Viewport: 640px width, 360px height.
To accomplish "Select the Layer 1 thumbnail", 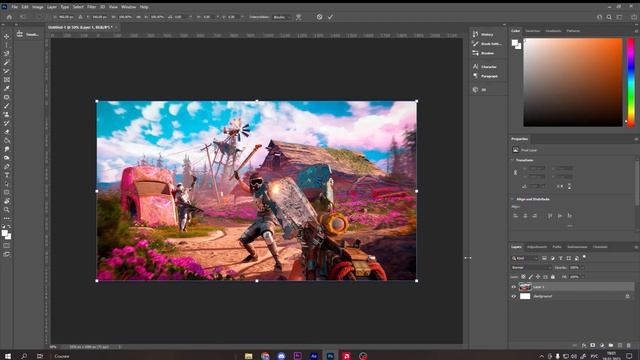I will pyautogui.click(x=525, y=287).
